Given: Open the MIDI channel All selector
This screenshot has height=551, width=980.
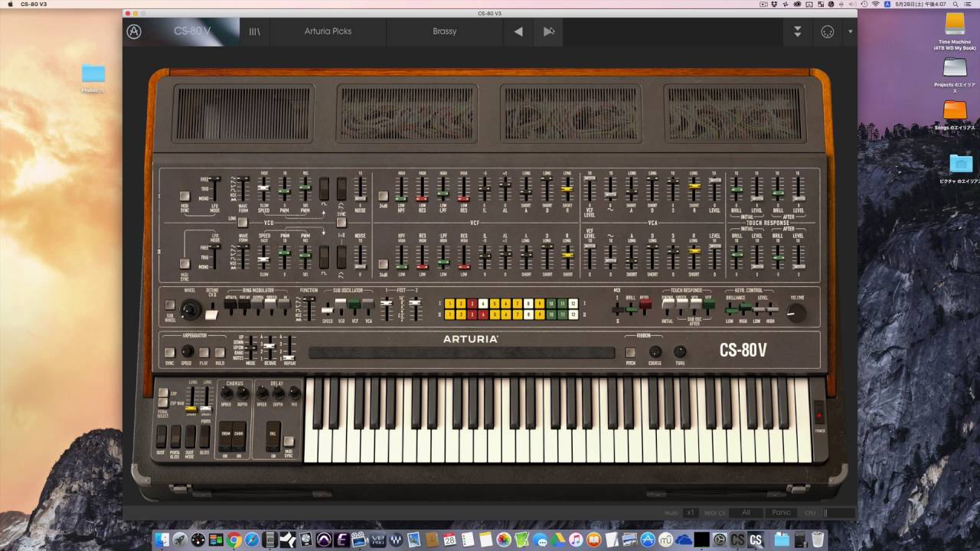Looking at the screenshot, I should pyautogui.click(x=746, y=513).
